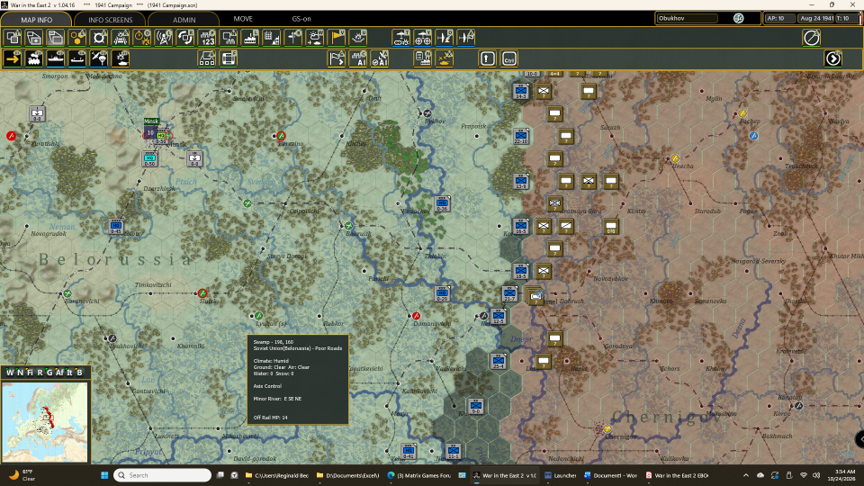Click the layered map views icon
This screenshot has width=864, height=486.
point(56,37)
